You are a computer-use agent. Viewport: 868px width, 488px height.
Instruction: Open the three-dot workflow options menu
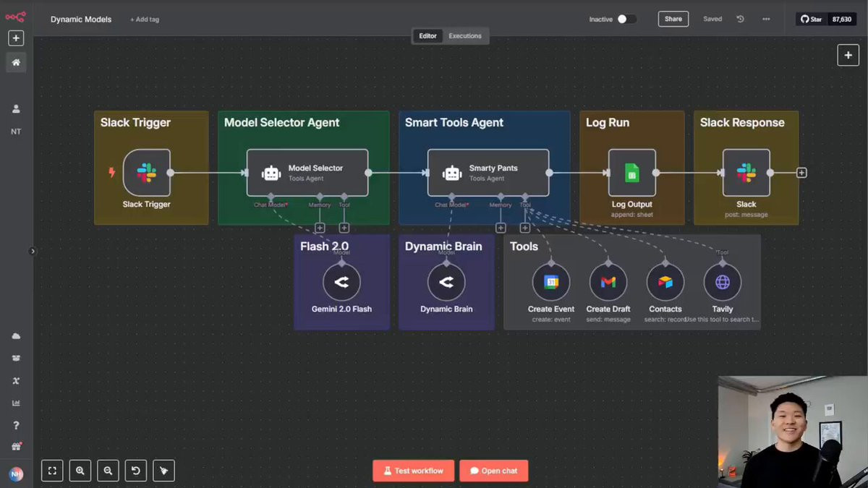pos(766,20)
